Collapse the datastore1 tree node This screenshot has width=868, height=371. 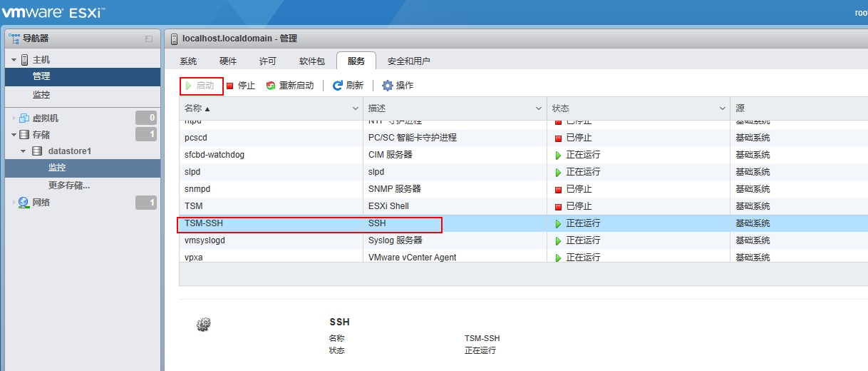coord(24,151)
